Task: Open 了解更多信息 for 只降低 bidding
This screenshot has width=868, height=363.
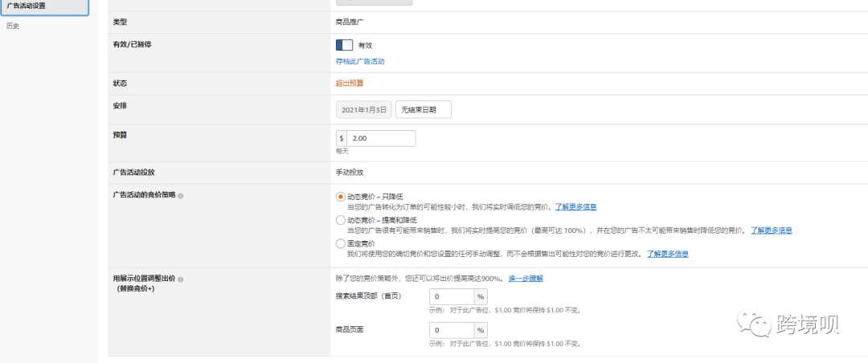Action: coord(575,207)
